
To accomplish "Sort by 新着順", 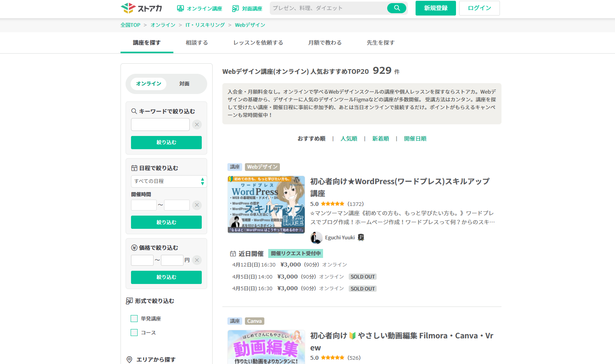I will 381,139.
